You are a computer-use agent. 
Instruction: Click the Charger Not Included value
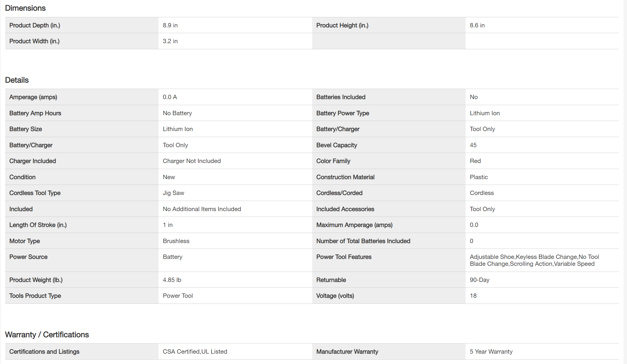(192, 161)
